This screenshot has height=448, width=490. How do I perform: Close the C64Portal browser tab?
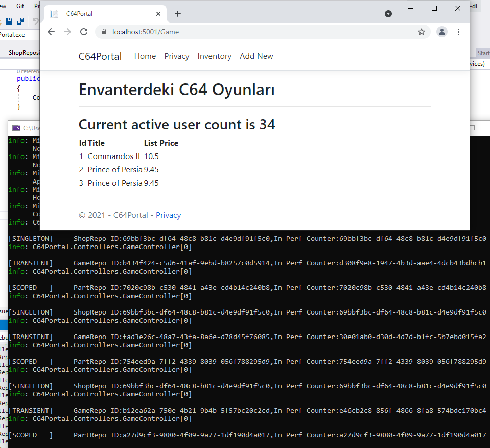pos(159,14)
